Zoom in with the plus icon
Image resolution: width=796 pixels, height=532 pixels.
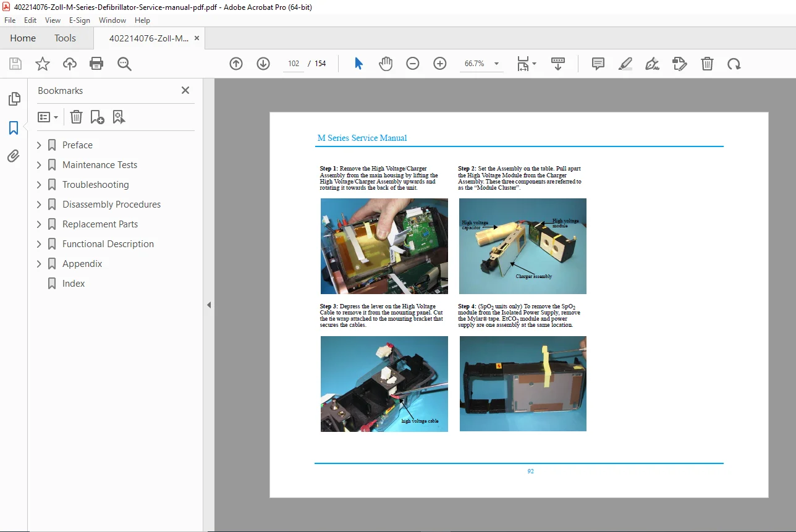(x=440, y=64)
